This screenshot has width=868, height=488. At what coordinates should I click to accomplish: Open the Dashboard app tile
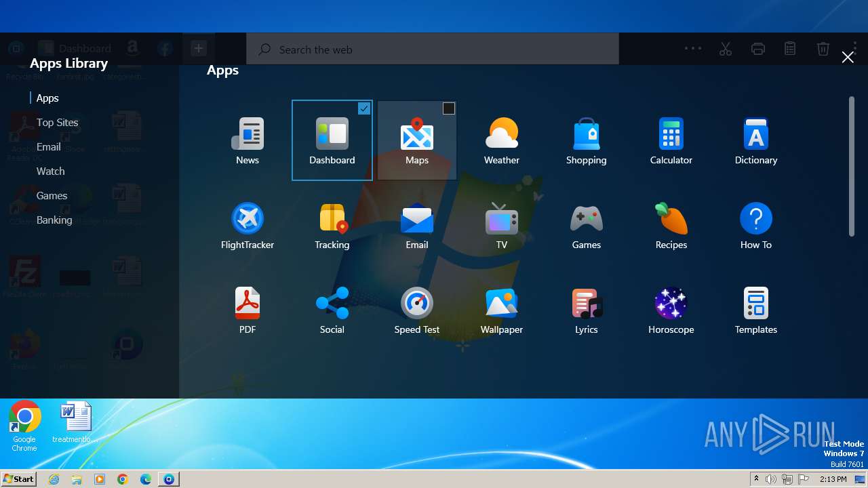(x=332, y=141)
